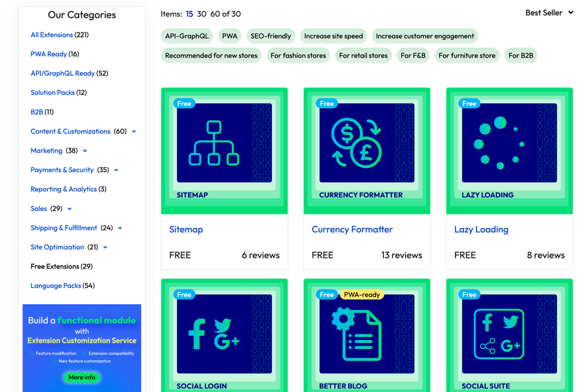
Task: Click the PWA-ready badge on Better Blog
Action: point(362,295)
